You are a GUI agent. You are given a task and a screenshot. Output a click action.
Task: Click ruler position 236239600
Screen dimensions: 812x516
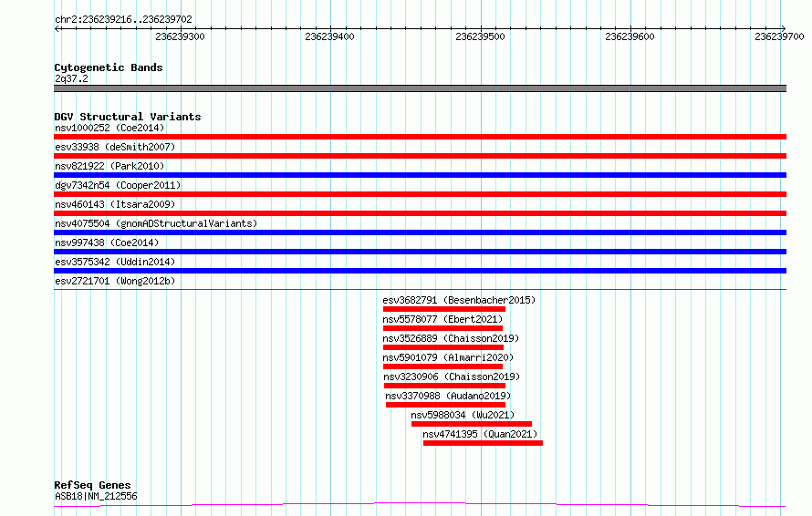coord(630,36)
